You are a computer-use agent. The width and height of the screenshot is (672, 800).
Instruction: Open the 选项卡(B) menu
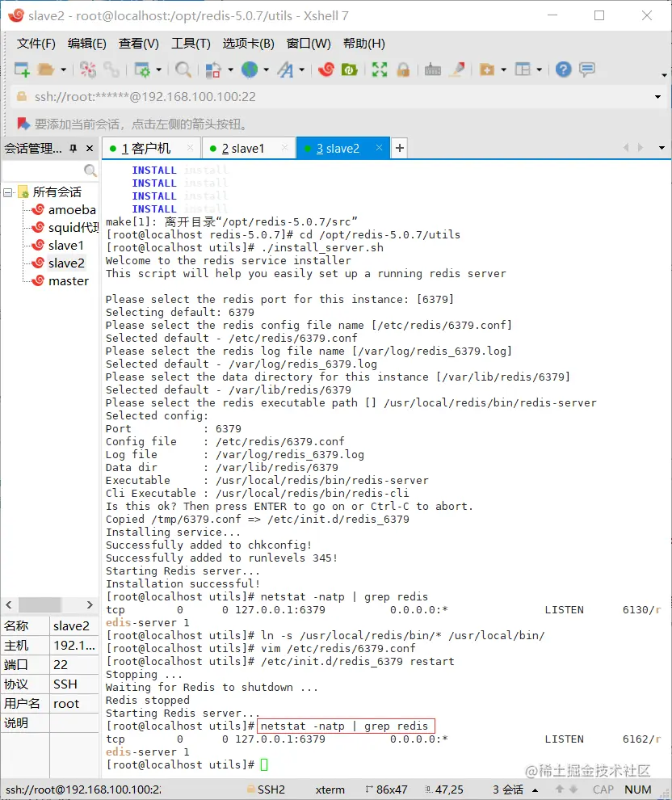pos(248,44)
